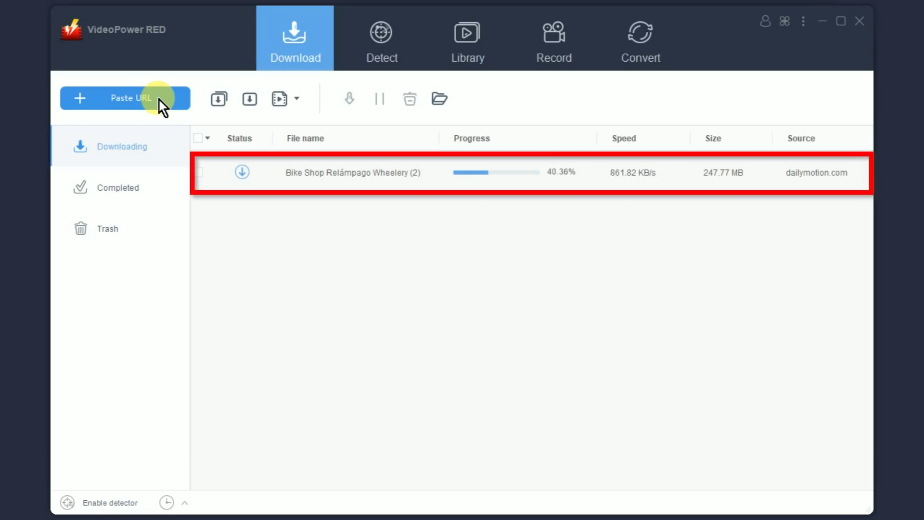Click the Paste URL button
This screenshot has width=924, height=520.
tap(125, 98)
